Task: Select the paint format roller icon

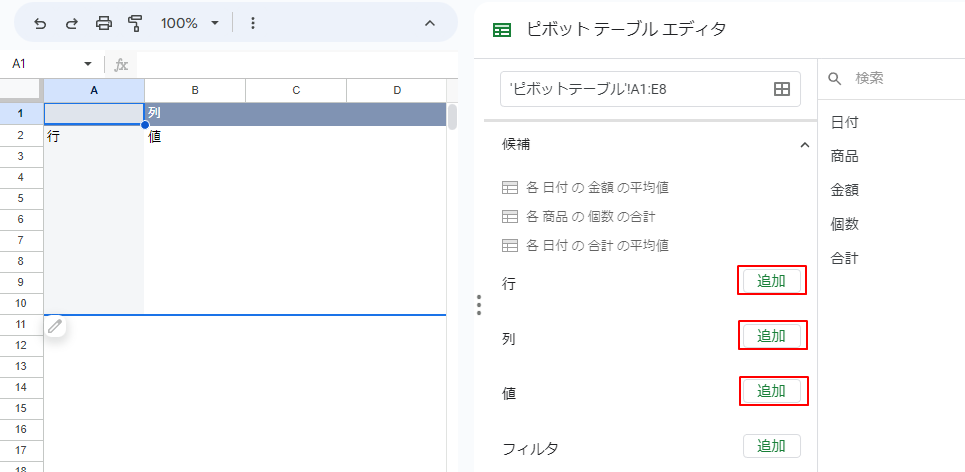Action: click(135, 23)
